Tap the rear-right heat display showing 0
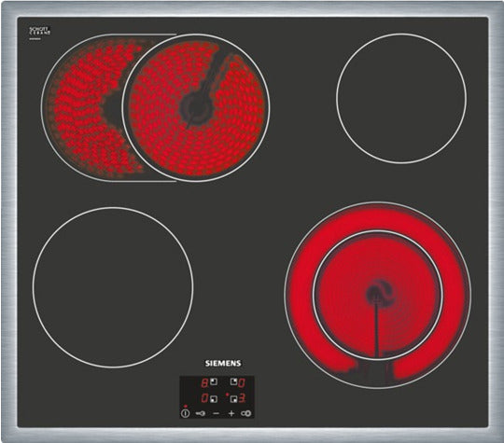 pos(242,382)
